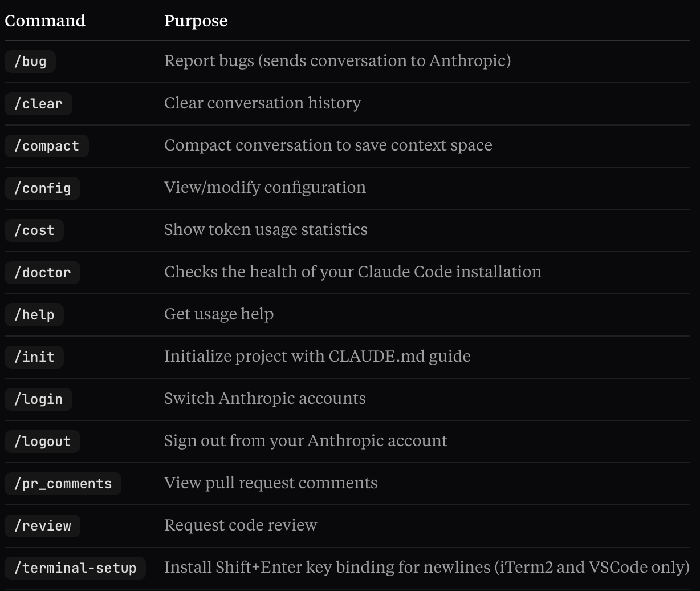The height and width of the screenshot is (591, 700).
Task: Select the /init command chip
Action: (34, 357)
